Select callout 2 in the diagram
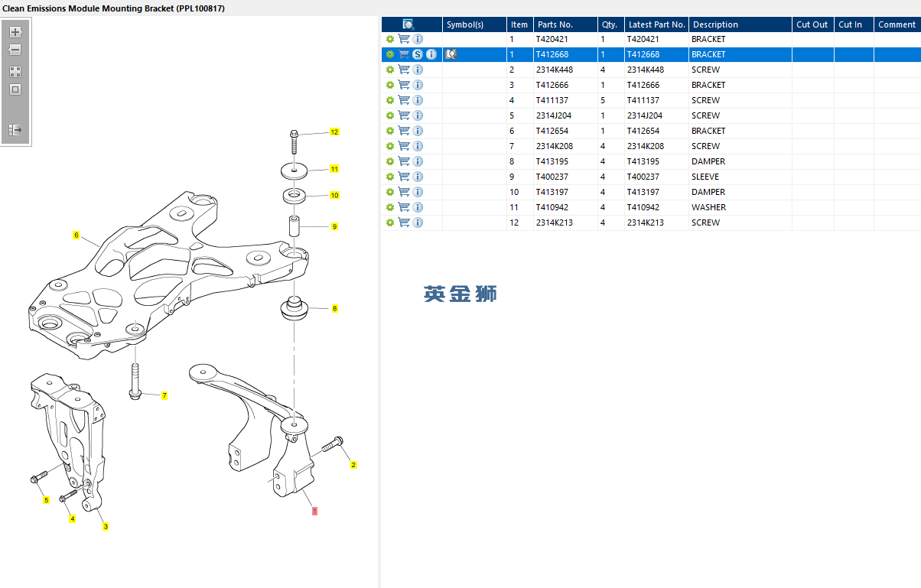This screenshot has height=588, width=921. (353, 465)
